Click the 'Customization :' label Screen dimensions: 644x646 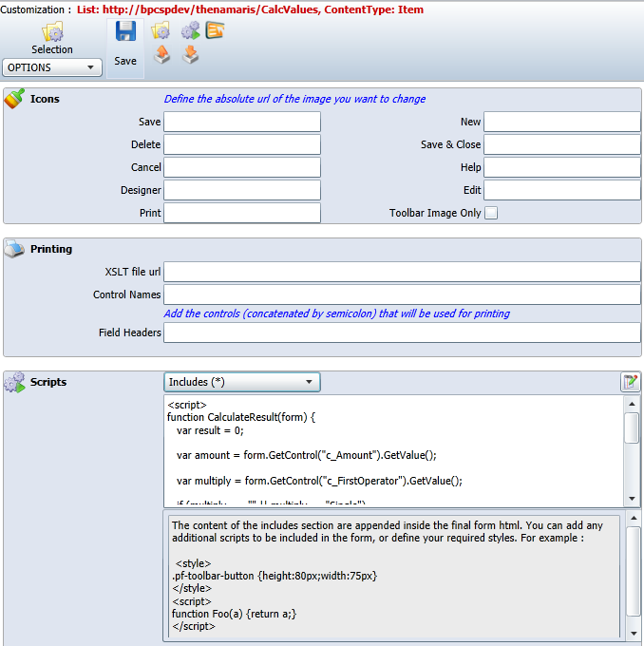(35, 9)
